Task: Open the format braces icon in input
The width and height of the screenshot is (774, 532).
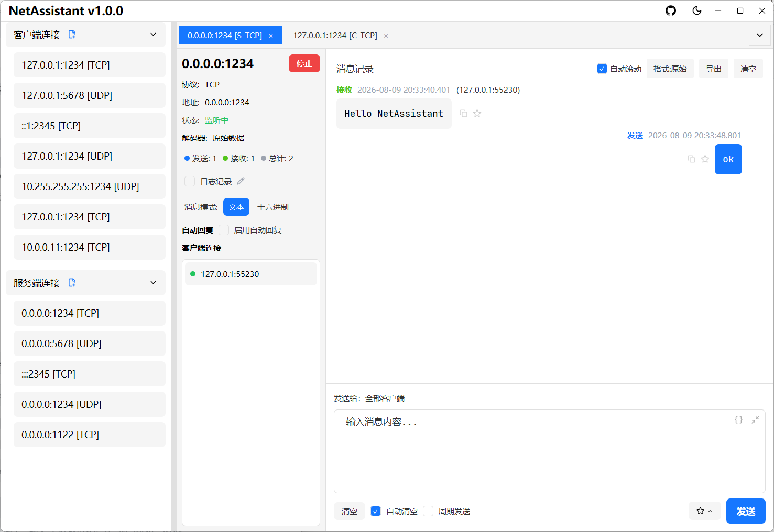Action: (x=738, y=420)
